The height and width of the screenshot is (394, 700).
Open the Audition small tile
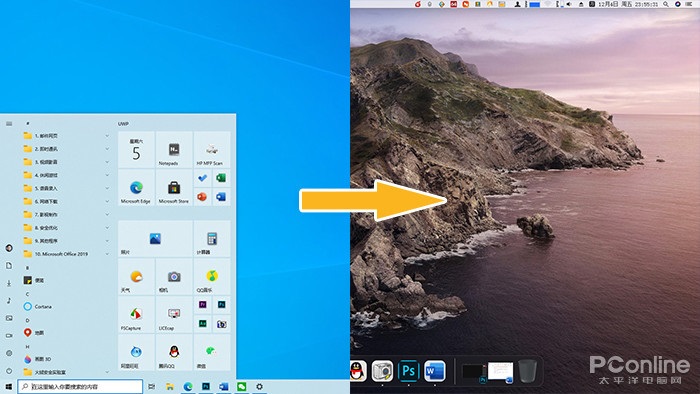click(203, 324)
